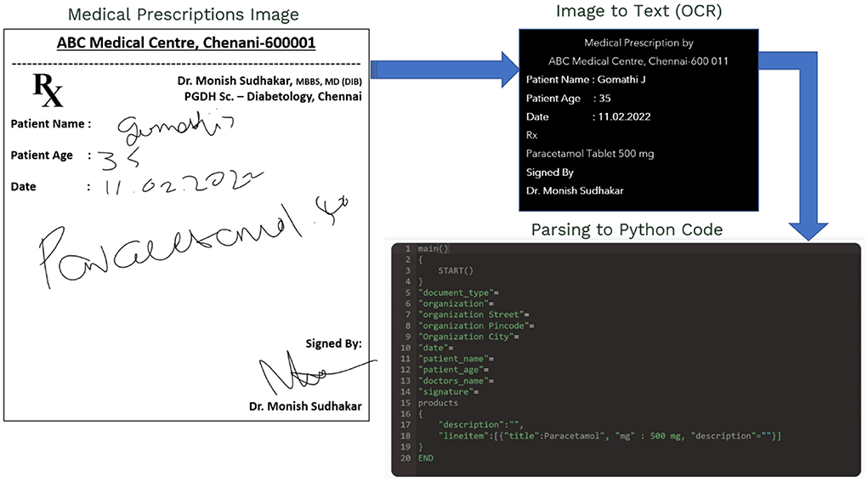Select the OCR date value "11.02.2022"

click(624, 116)
